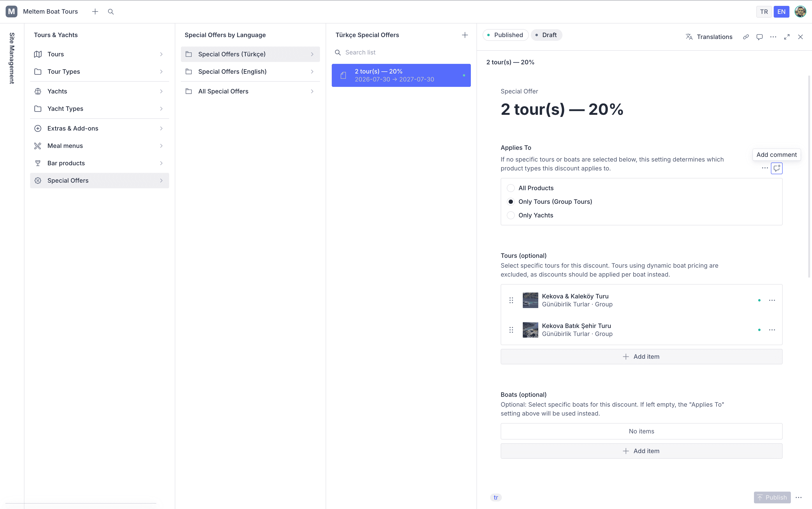Switch to the Published tab

click(505, 35)
